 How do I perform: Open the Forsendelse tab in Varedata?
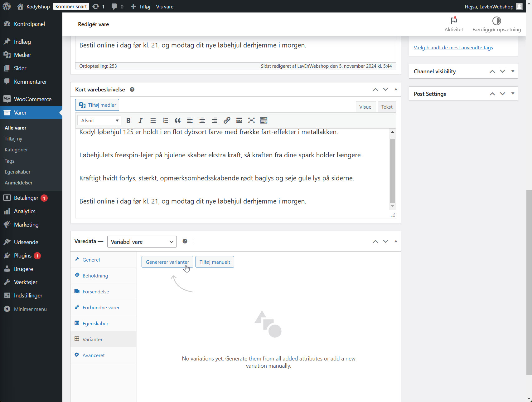tap(96, 292)
